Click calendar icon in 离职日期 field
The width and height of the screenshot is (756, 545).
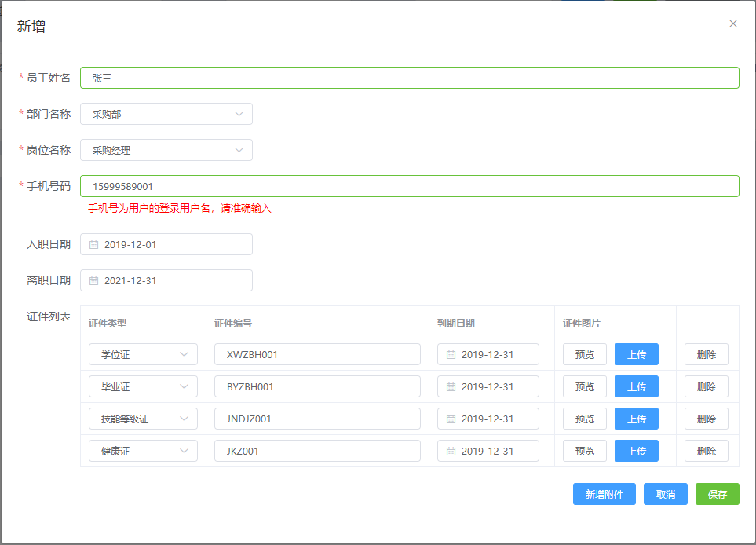click(93, 280)
